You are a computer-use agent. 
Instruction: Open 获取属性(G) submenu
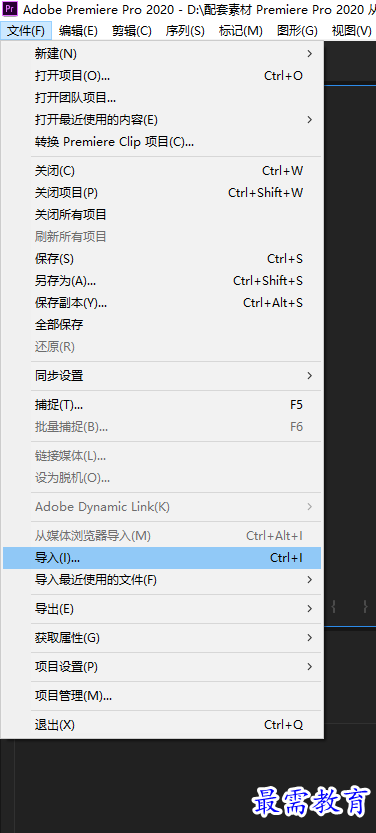[162, 638]
